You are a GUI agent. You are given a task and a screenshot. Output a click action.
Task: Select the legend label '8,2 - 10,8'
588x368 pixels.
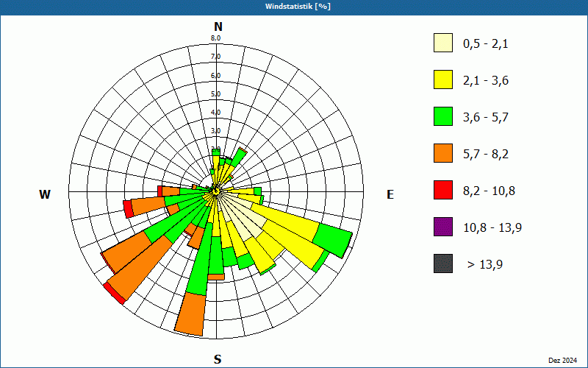coord(489,191)
